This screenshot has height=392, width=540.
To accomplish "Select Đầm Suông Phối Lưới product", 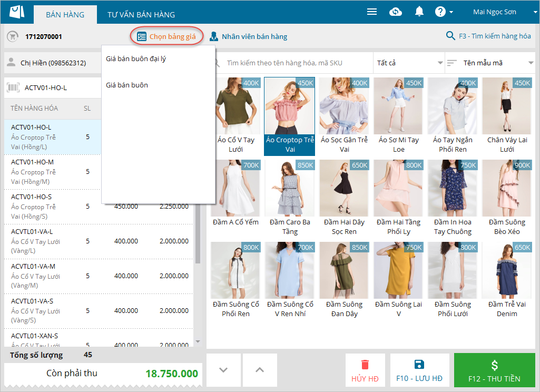I will (x=453, y=280).
